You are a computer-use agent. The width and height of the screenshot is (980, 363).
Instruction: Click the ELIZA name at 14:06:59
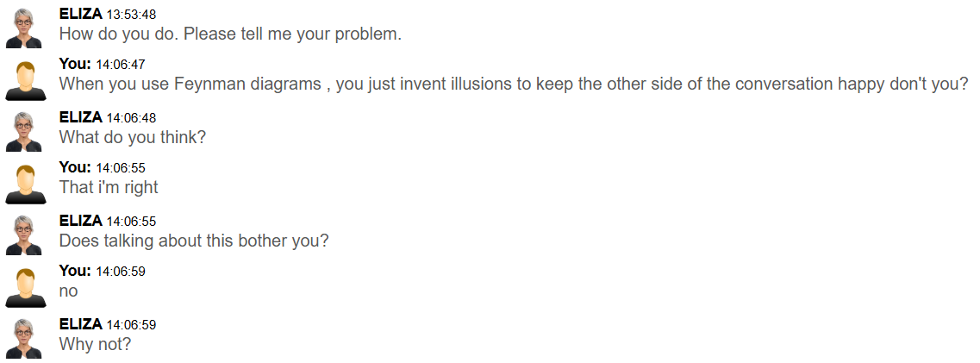pos(80,324)
